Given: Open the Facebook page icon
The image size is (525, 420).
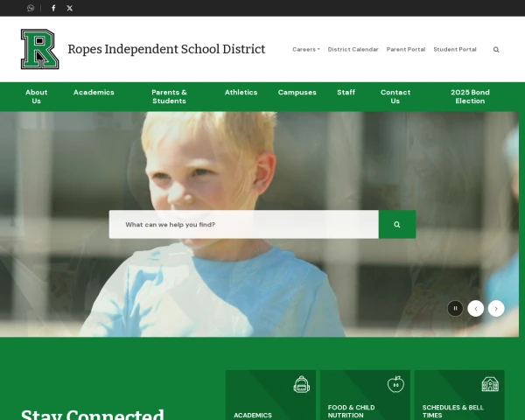Looking at the screenshot, I should point(53,8).
